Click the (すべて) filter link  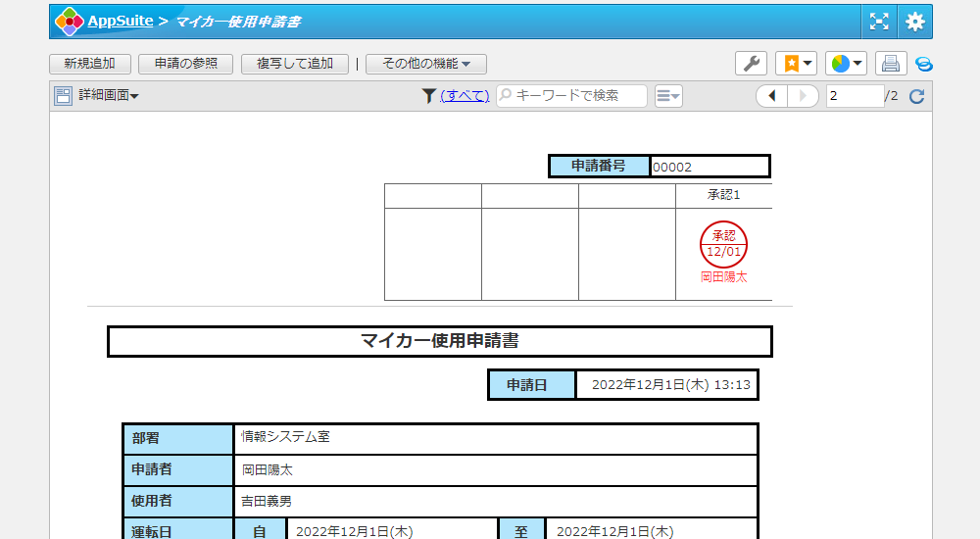point(465,96)
